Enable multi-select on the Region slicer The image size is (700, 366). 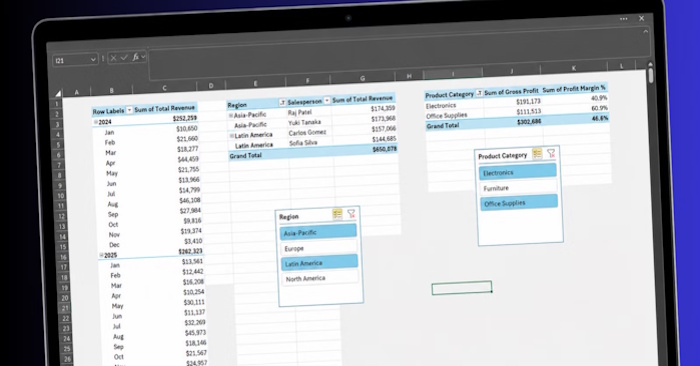tap(337, 214)
